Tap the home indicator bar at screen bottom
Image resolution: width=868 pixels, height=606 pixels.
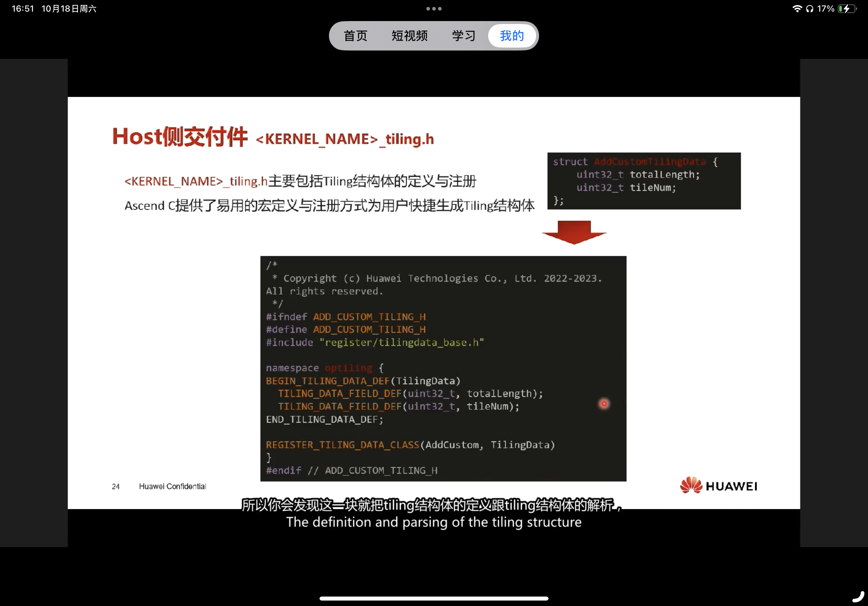tap(434, 598)
